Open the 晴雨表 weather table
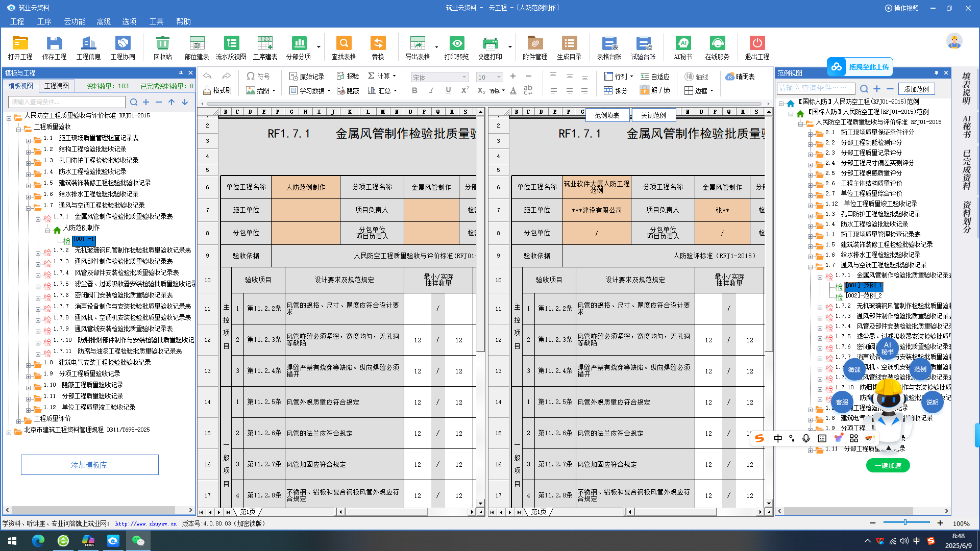The width and height of the screenshot is (980, 551). point(740,77)
